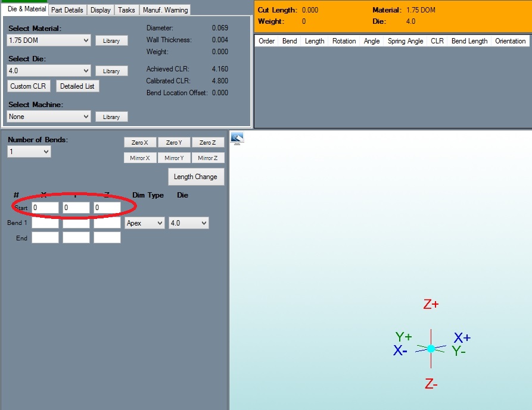Open the Manuf. Warning tab
Screen dimensions: 532x410
165,10
